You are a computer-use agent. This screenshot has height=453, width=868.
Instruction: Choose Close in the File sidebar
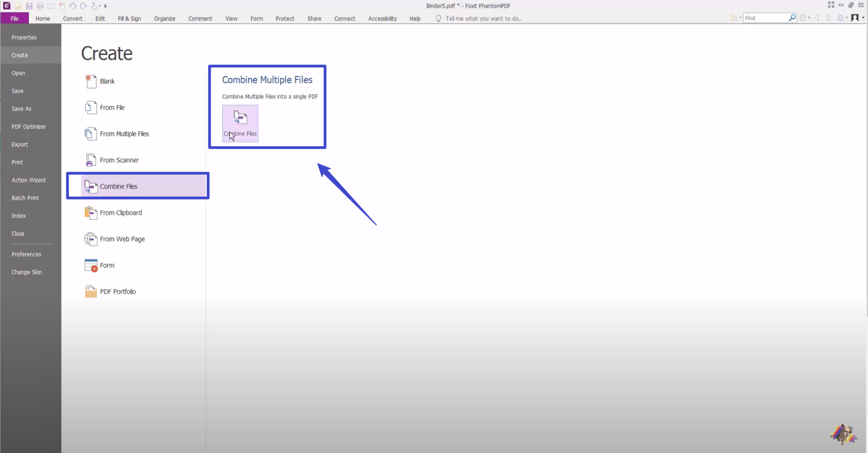point(18,234)
